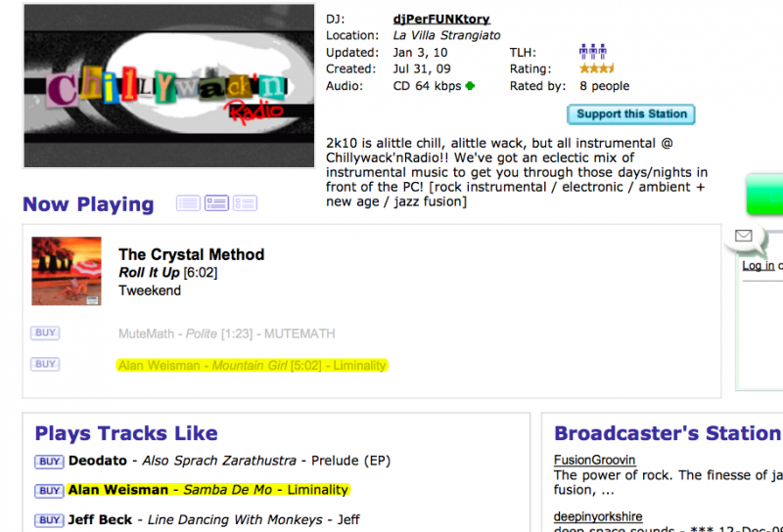Click the envelope message icon
This screenshot has height=532, width=783.
coord(744,236)
